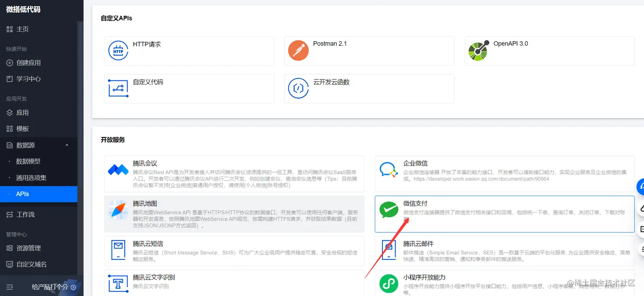644x296 pixels.
Task: Choose the 自定义代码 card
Action: (189, 88)
